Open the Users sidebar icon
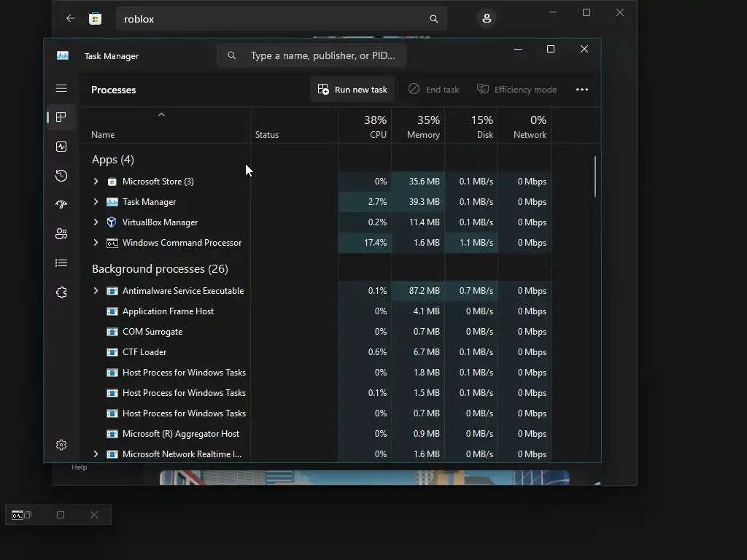The image size is (747, 560). pyautogui.click(x=61, y=234)
